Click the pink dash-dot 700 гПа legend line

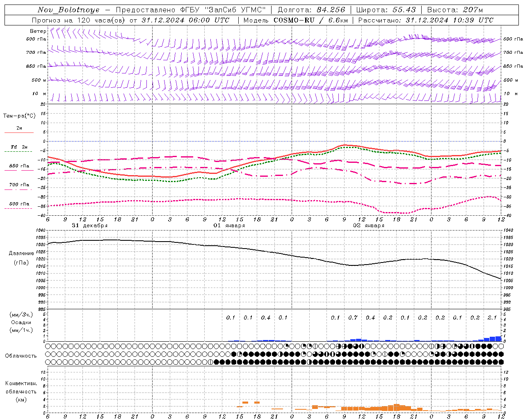point(18,189)
